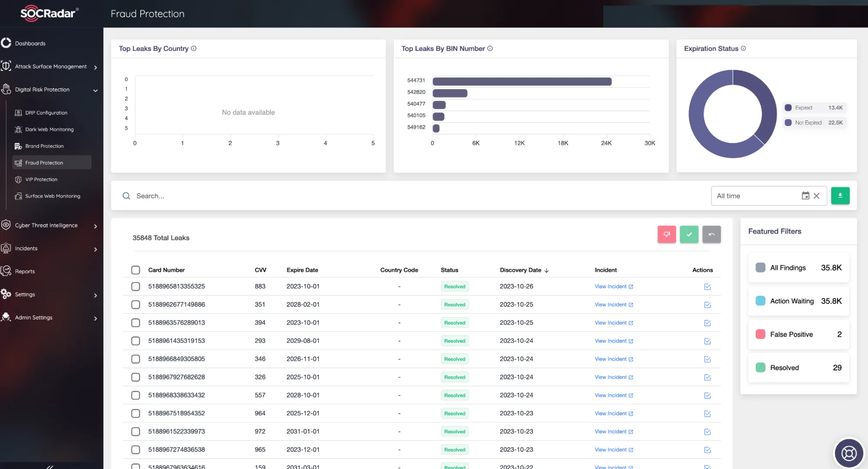This screenshot has width=868, height=469.
Task: Click the search magnifier icon
Action: pyautogui.click(x=126, y=196)
